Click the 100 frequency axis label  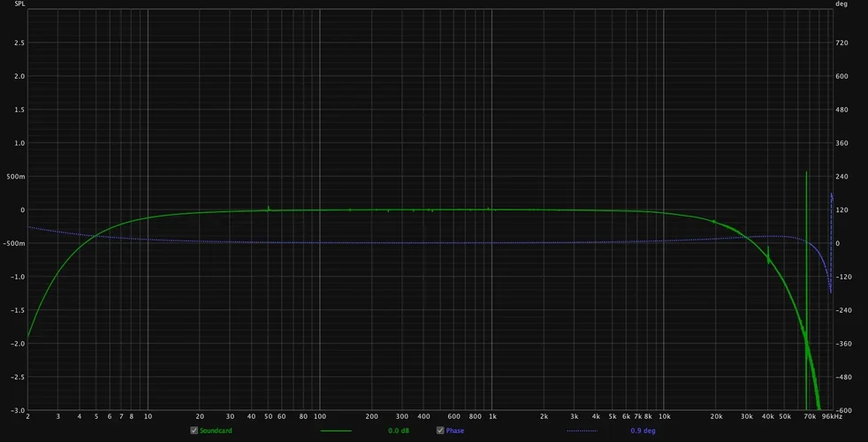[x=320, y=416]
